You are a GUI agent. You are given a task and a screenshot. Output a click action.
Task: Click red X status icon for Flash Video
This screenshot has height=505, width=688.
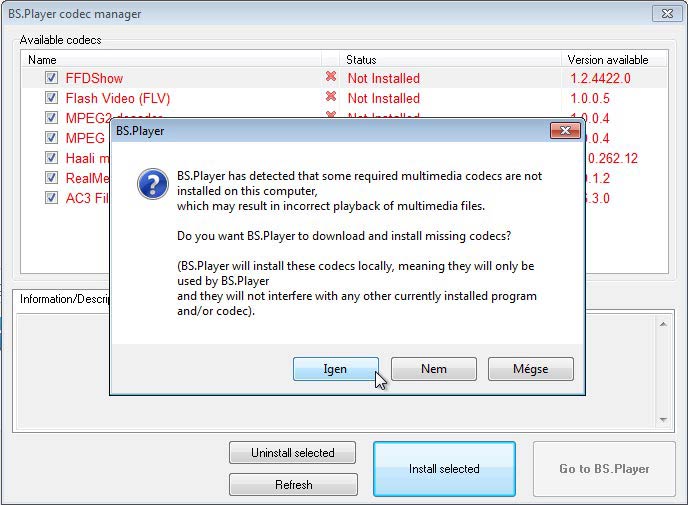331,96
